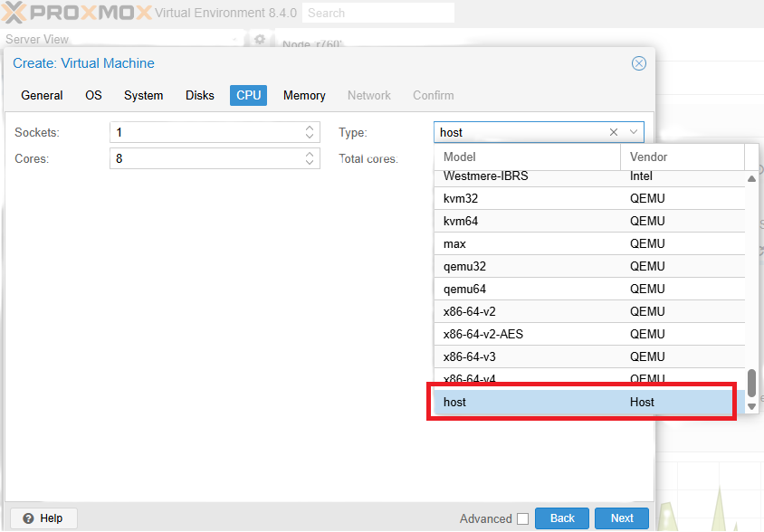
Task: Open the Help button
Action: pyautogui.click(x=43, y=518)
